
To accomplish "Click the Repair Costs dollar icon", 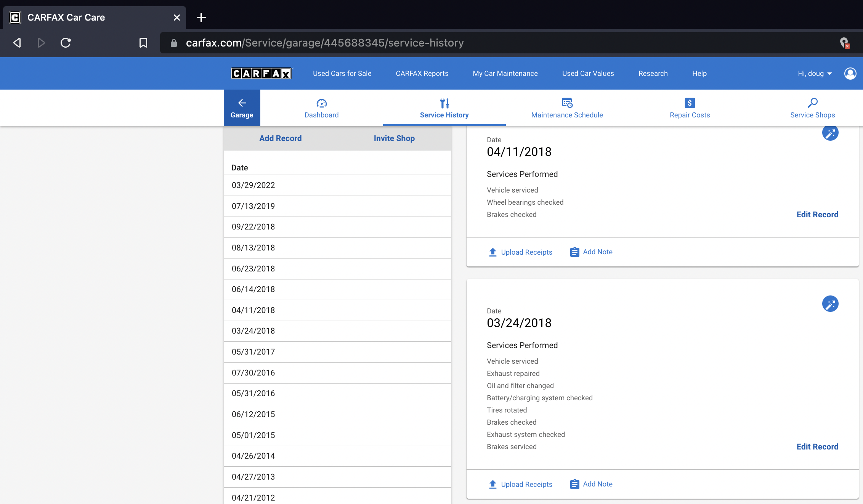I will [x=690, y=103].
